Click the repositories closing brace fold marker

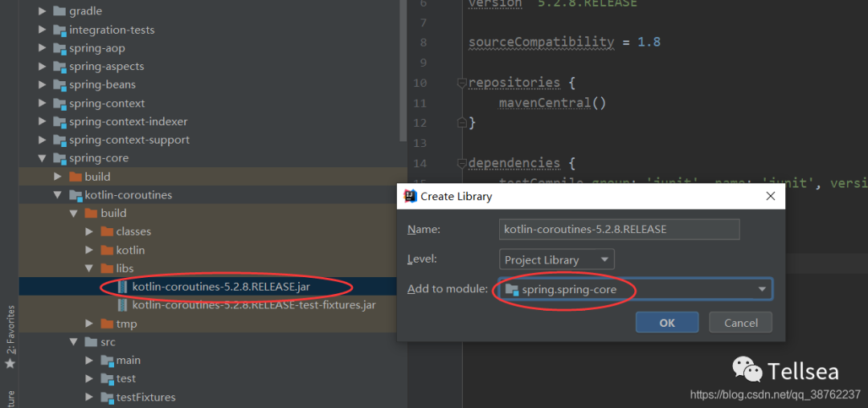coord(461,123)
